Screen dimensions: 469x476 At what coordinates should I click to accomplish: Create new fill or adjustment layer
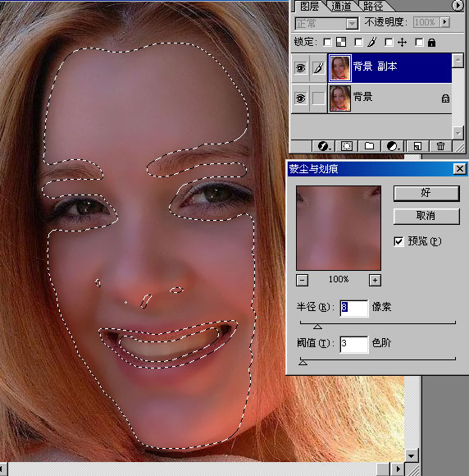393,146
